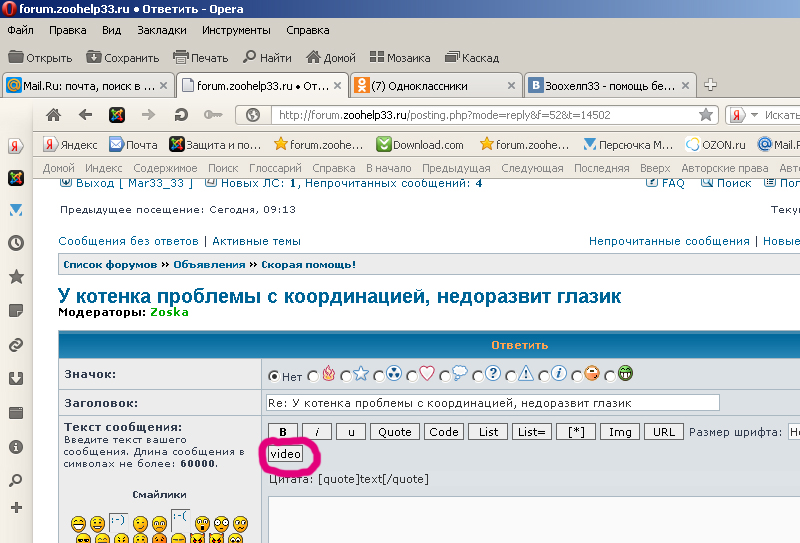Click the plus icon to add a new tab
The image size is (800, 543).
tap(711, 84)
